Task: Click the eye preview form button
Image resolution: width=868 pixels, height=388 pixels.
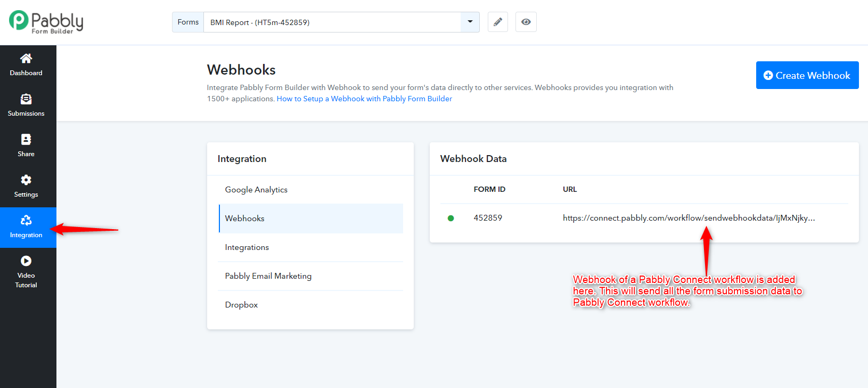Action: (526, 22)
